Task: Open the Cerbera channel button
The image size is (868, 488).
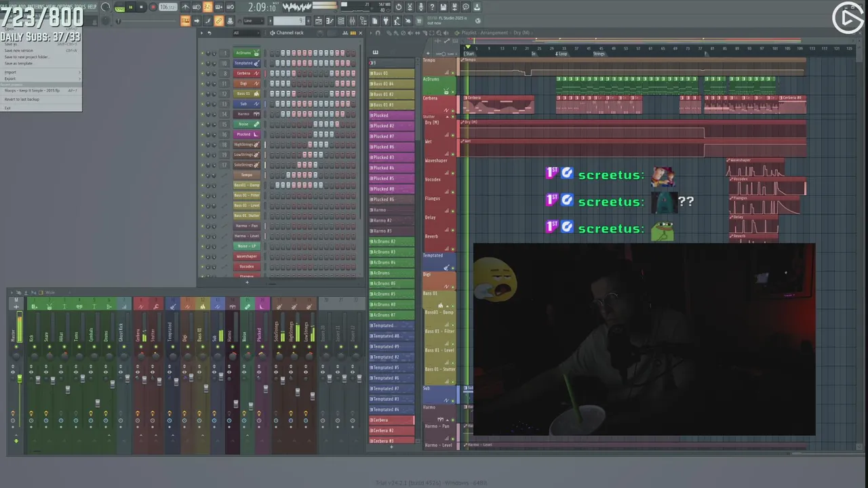Action: (x=247, y=73)
